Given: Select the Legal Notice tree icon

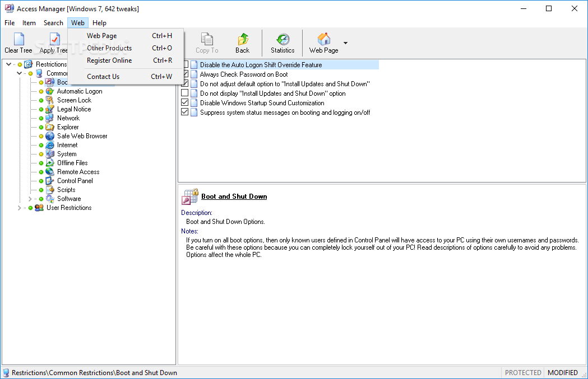Looking at the screenshot, I should point(50,109).
